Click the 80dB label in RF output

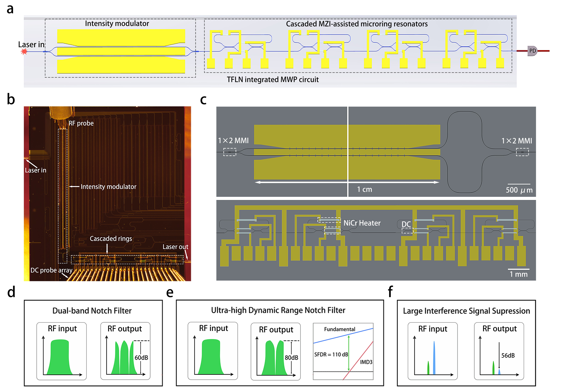pyautogui.click(x=291, y=358)
